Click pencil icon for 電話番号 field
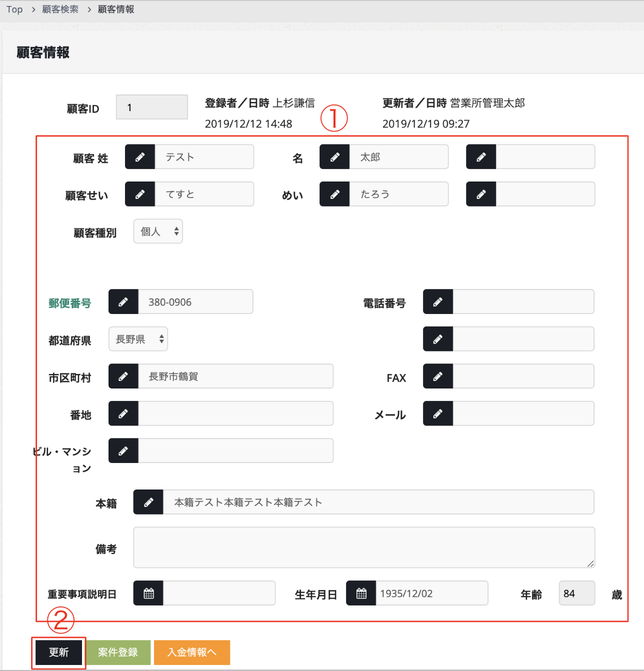Screen dimensions: 644x671 click(x=438, y=302)
